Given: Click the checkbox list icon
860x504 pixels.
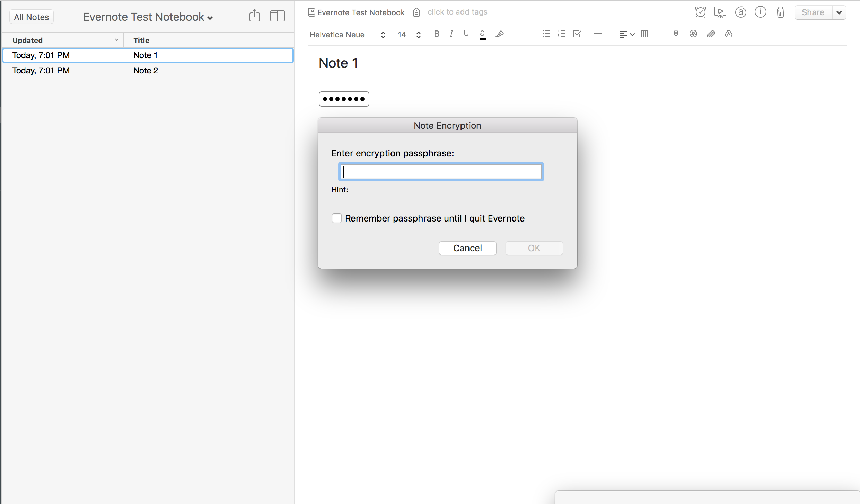Looking at the screenshot, I should [x=575, y=34].
